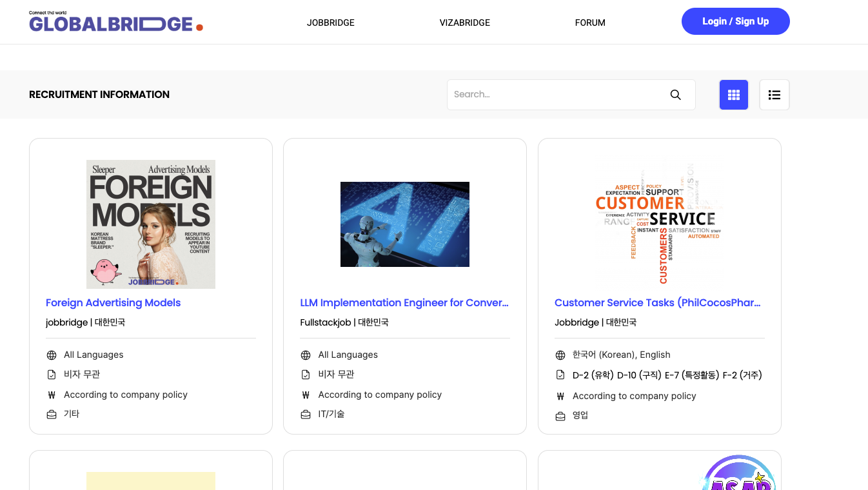Click the AI robot thumbnail

(405, 224)
